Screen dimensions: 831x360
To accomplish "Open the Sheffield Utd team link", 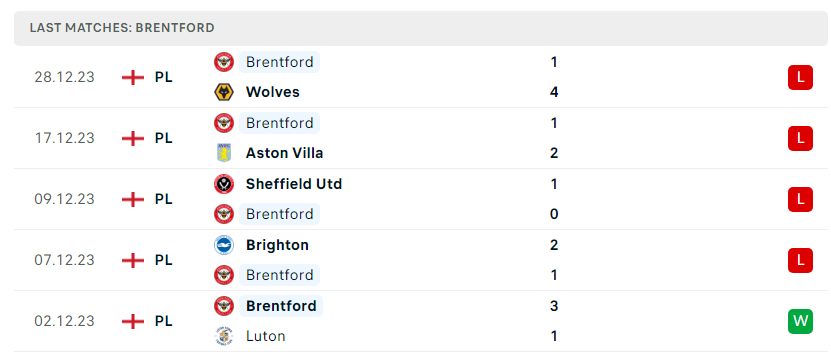I will click(294, 184).
